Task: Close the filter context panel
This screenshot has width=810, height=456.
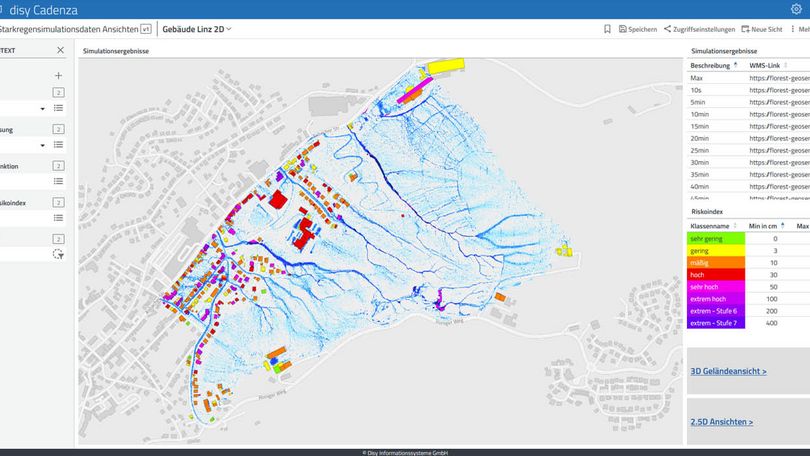Action: (60, 50)
